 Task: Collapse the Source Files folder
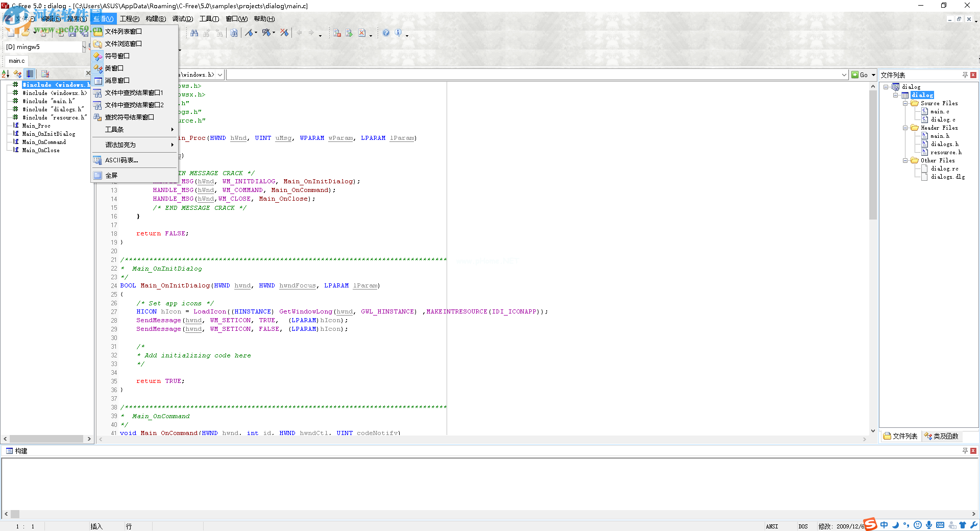(905, 104)
